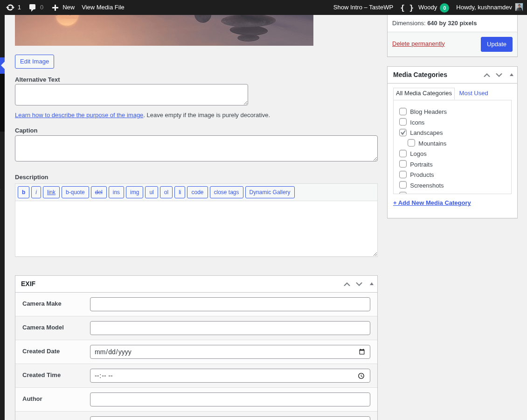Viewport: 527px width, 420px height.
Task: Check the Mountains media category
Action: [x=411, y=143]
